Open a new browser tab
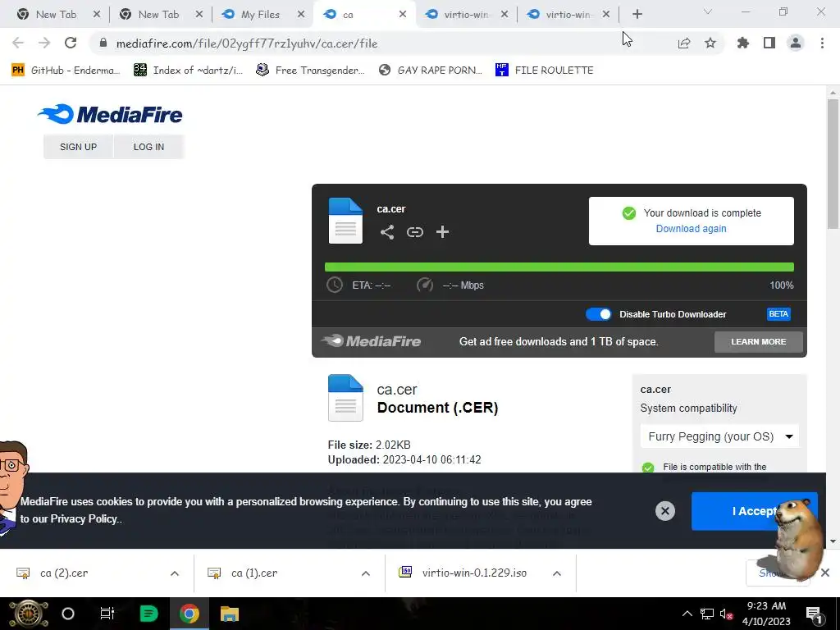Viewport: 840px width, 630px height. 637,15
